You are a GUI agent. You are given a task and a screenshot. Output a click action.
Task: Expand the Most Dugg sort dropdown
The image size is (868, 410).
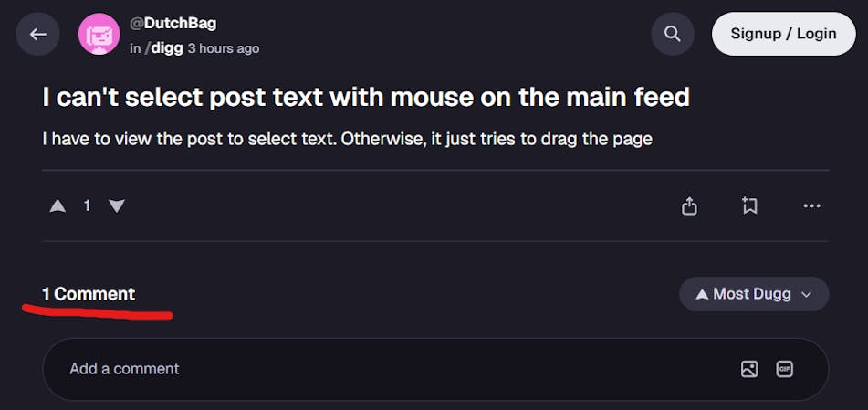(x=754, y=294)
